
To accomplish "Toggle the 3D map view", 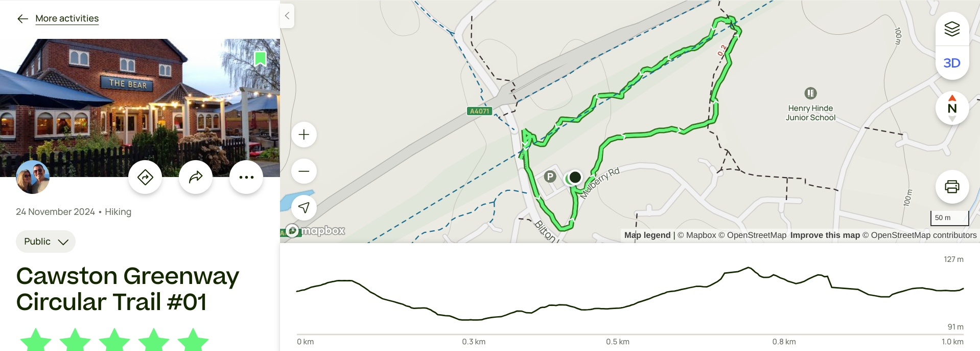I will coord(952,63).
